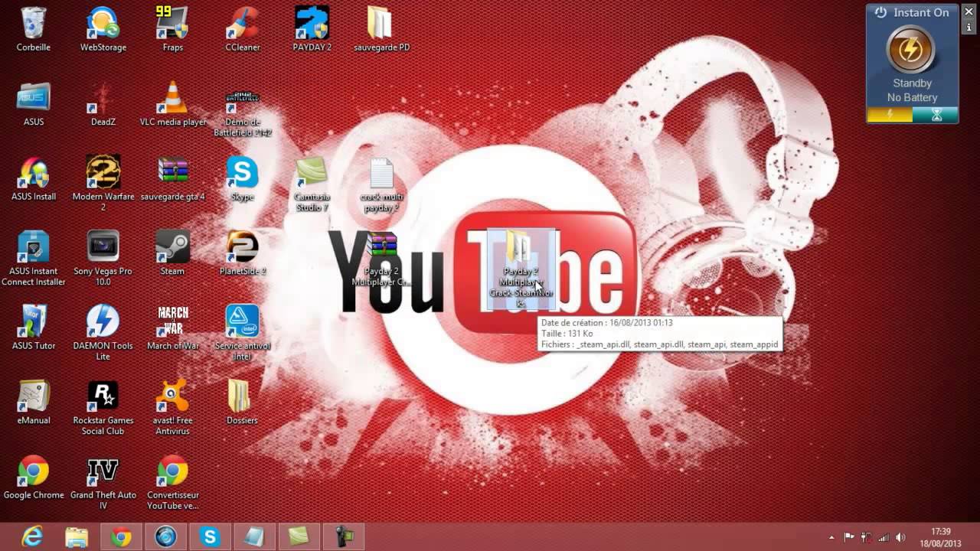Image resolution: width=980 pixels, height=551 pixels.
Task: Open the network signal tray icon
Action: 884,537
